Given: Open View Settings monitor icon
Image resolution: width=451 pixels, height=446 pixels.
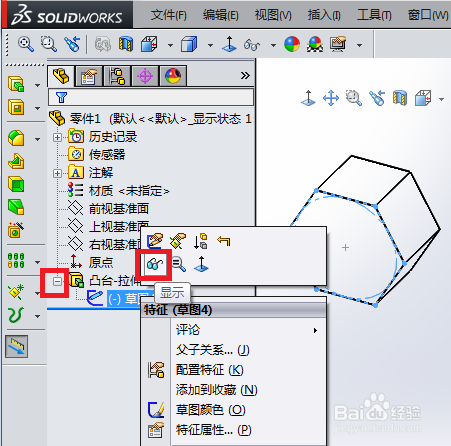Looking at the screenshot, I should click(x=338, y=44).
